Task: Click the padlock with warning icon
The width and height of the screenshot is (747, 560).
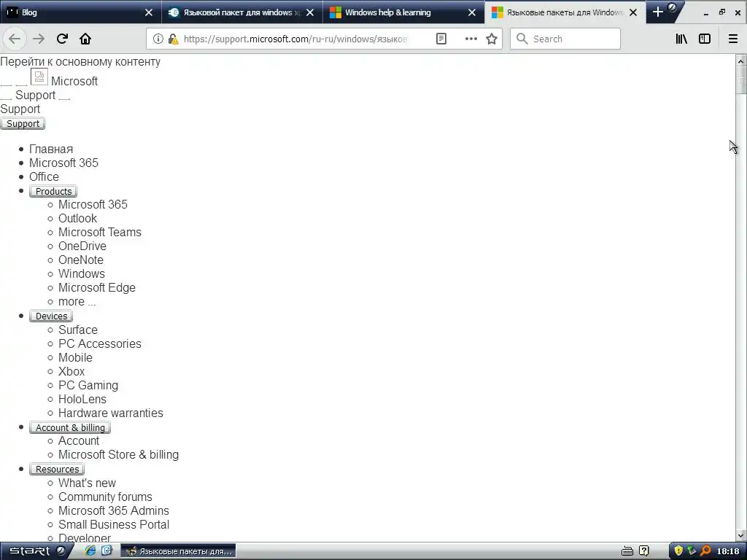Action: click(173, 39)
